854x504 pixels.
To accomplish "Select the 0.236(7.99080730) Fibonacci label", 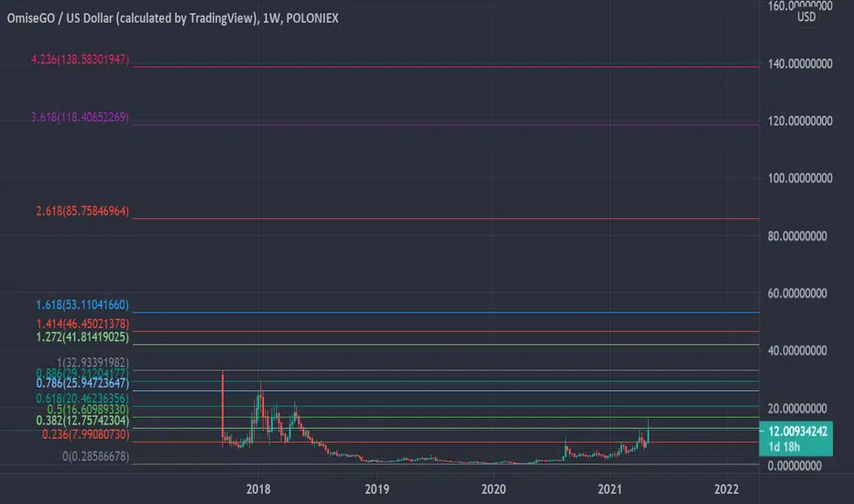I will click(x=85, y=434).
